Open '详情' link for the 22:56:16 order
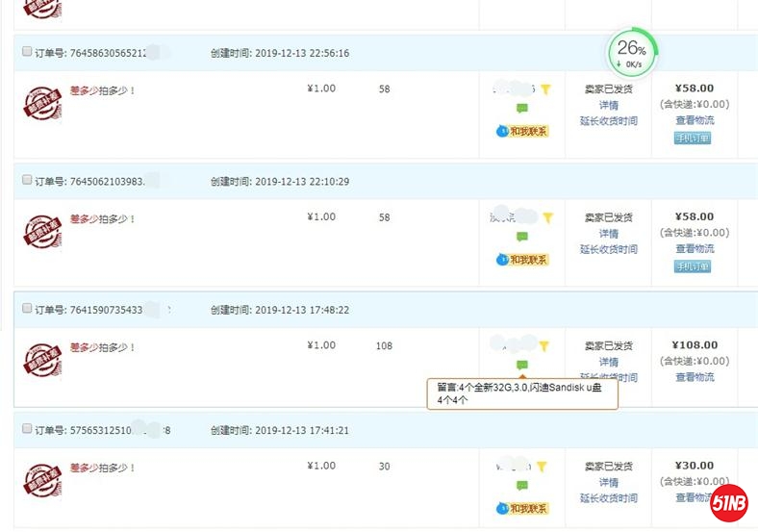The image size is (758, 532). pos(609,106)
